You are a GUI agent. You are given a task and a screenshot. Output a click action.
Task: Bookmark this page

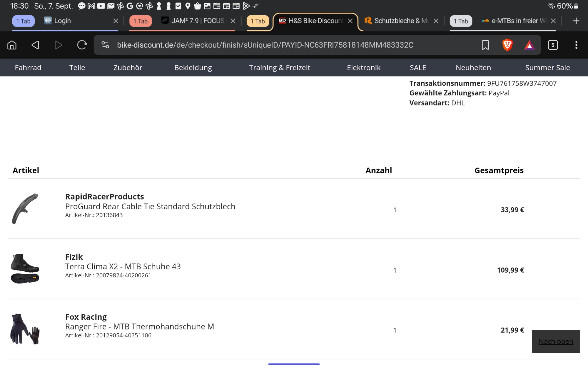(x=485, y=45)
